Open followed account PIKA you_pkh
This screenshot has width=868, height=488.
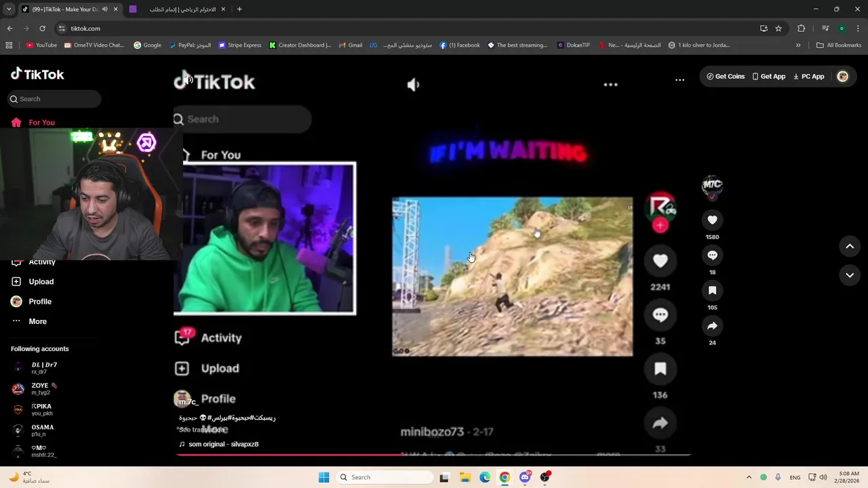33,409
